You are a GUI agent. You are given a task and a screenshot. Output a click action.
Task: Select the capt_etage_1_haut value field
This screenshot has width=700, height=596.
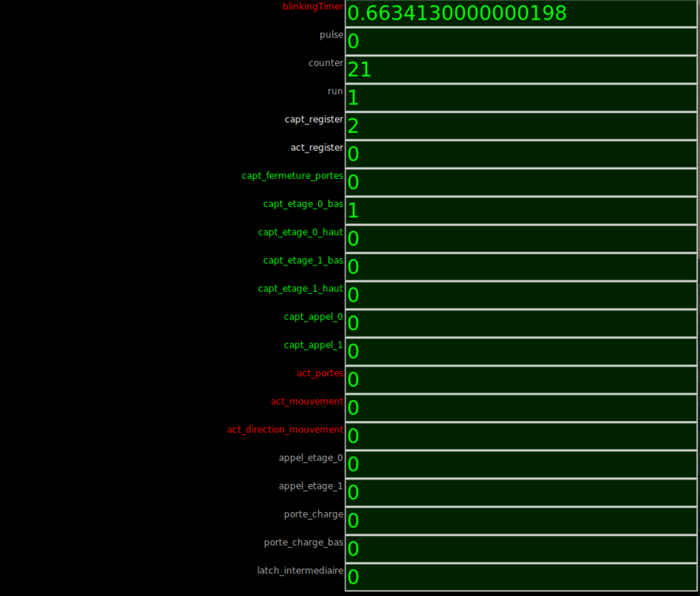pos(520,295)
